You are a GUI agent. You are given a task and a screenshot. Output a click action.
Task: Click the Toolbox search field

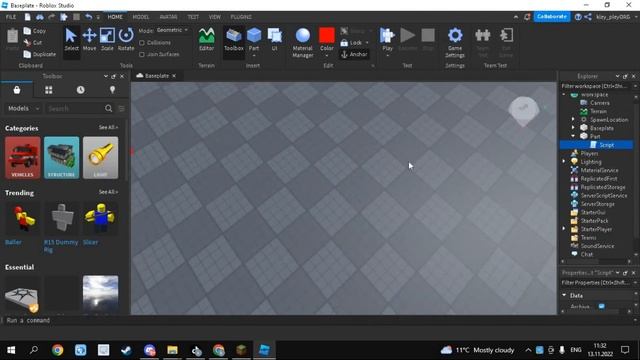(74, 109)
